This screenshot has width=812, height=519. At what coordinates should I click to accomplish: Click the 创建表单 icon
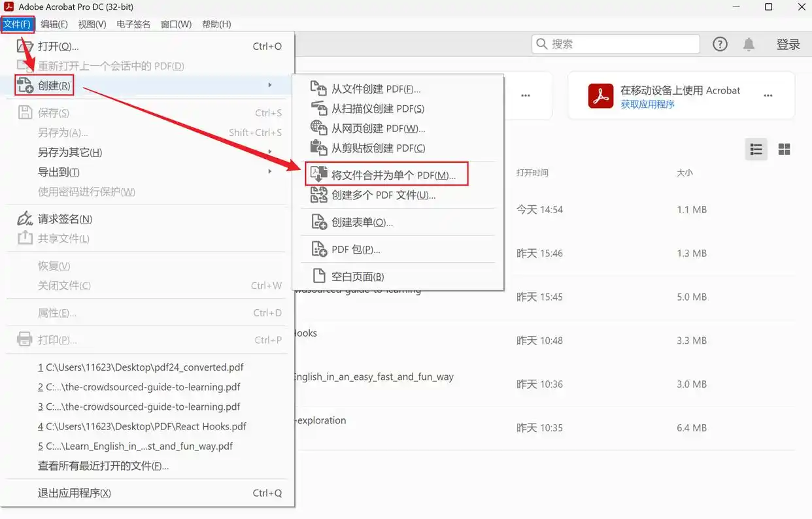pos(318,222)
